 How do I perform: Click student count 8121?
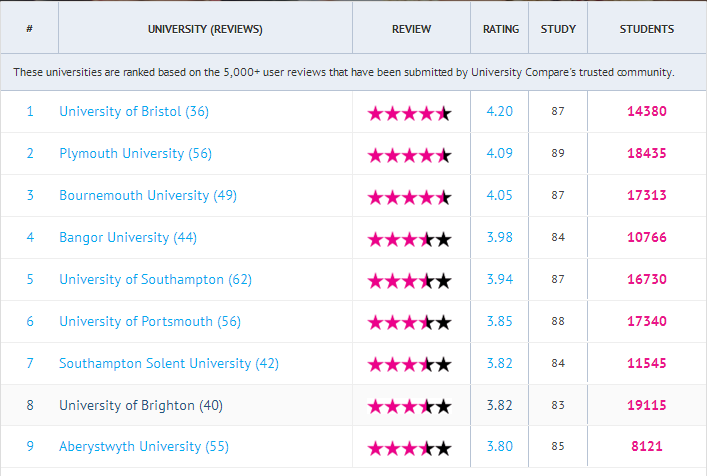tap(647, 446)
